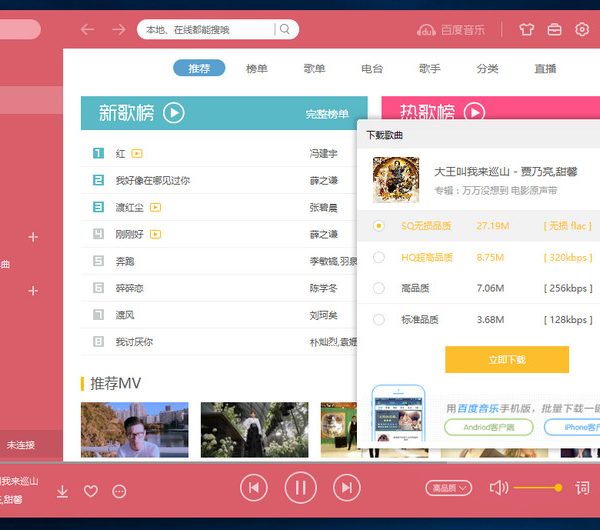The height and width of the screenshot is (530, 600).
Task: Play all songs in 新歌榜
Action: 174,113
